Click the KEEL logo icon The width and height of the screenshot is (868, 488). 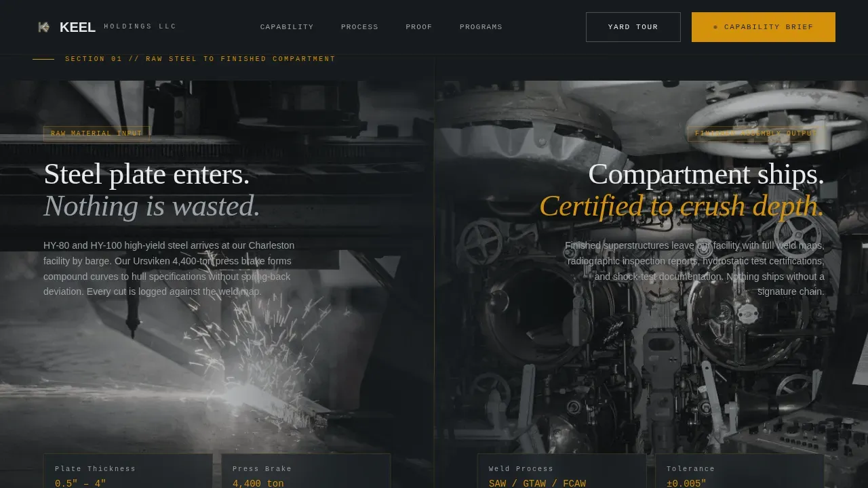pos(44,27)
